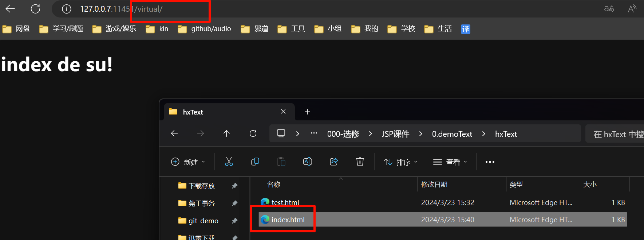
Task: Click the Delete trash can icon
Action: coord(360,162)
